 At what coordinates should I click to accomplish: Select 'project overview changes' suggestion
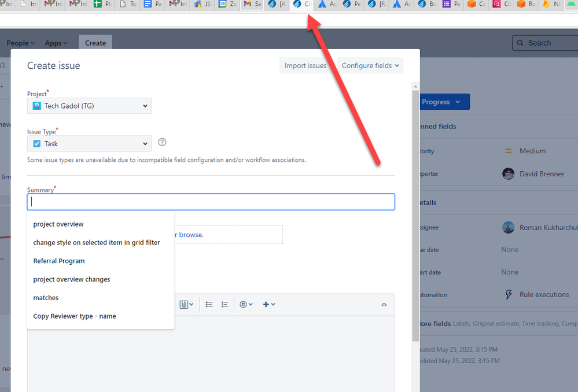click(x=100, y=279)
